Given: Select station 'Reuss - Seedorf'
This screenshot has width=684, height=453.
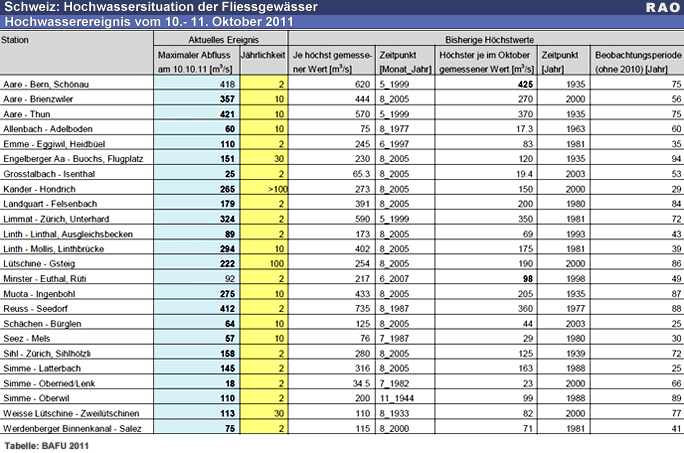Looking at the screenshot, I should click(36, 309).
